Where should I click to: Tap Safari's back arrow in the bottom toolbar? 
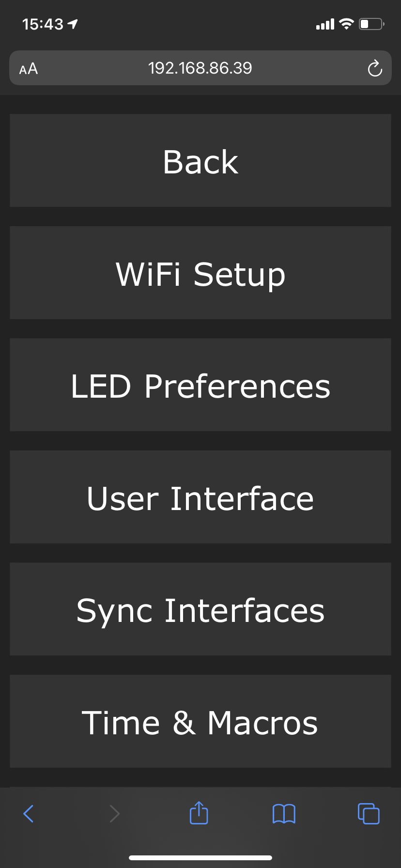(29, 813)
